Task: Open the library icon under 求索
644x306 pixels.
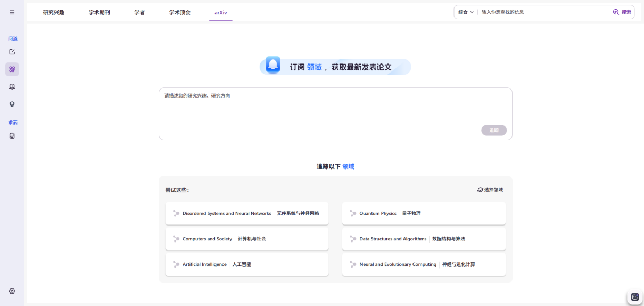Action: [12, 136]
